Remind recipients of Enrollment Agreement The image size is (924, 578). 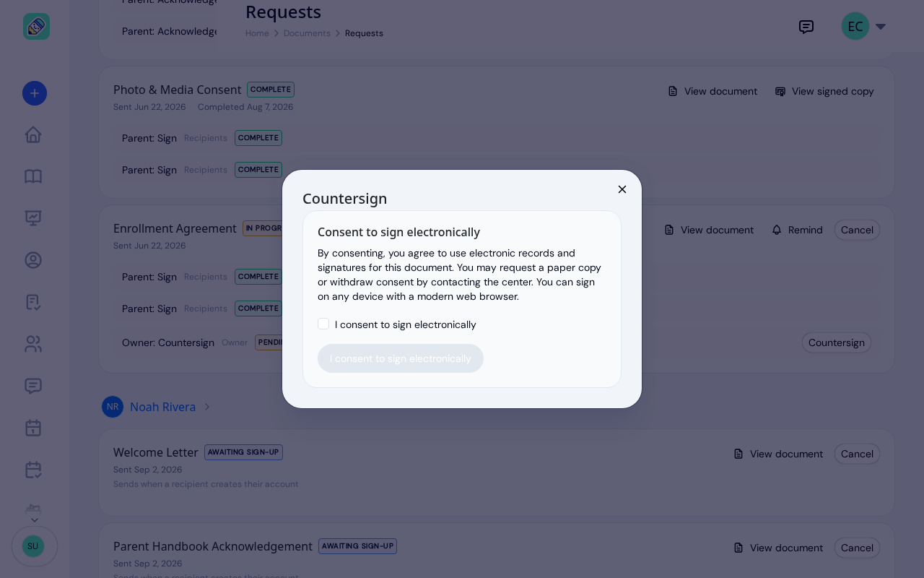click(x=797, y=230)
